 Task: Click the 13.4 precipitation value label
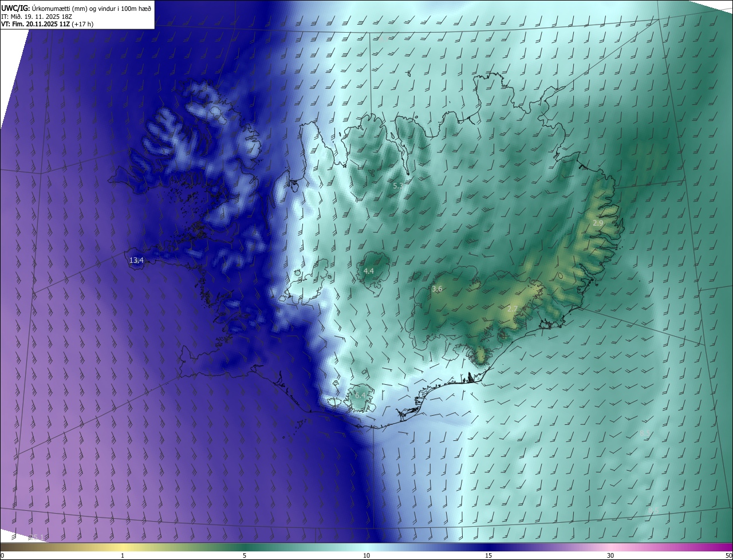(x=136, y=260)
